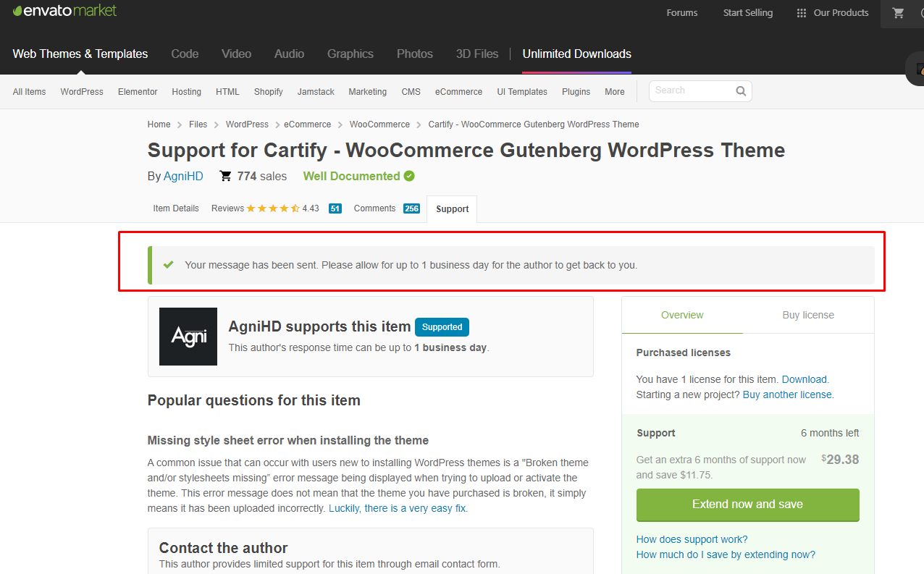Click the Download link
924x574 pixels.
click(805, 379)
